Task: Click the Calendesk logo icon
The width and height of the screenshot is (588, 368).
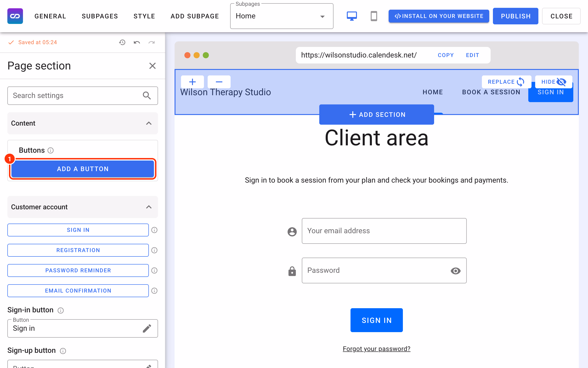Action: pos(15,16)
